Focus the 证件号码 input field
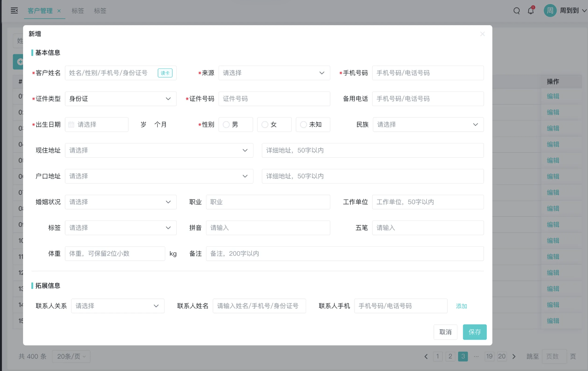 coord(274,99)
